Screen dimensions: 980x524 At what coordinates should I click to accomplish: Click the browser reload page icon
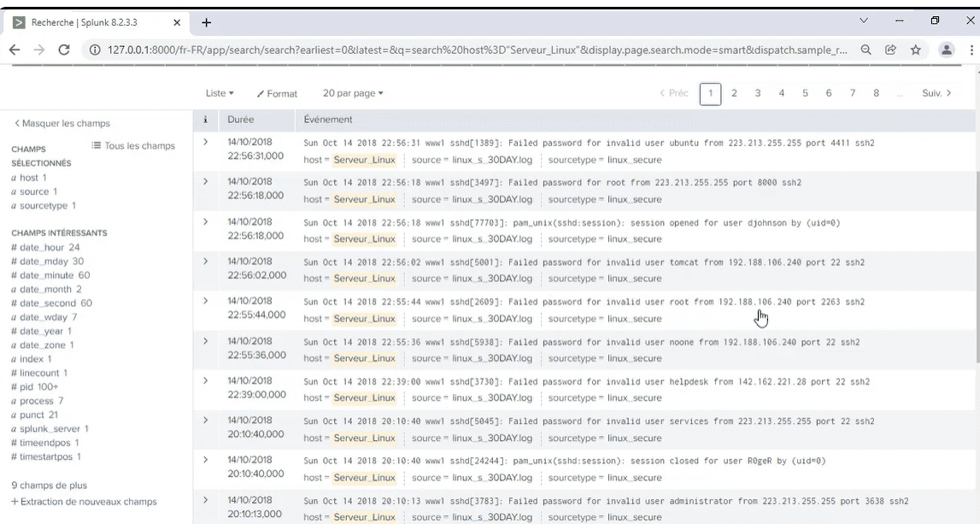64,50
